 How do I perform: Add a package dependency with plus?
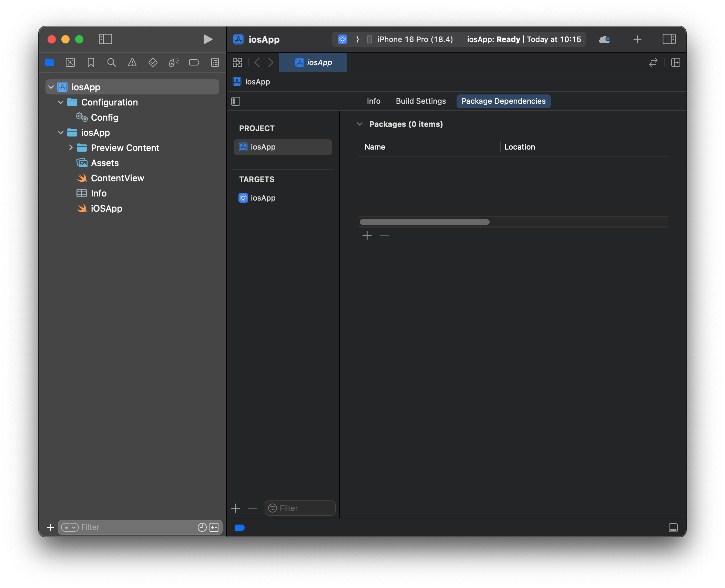point(367,236)
